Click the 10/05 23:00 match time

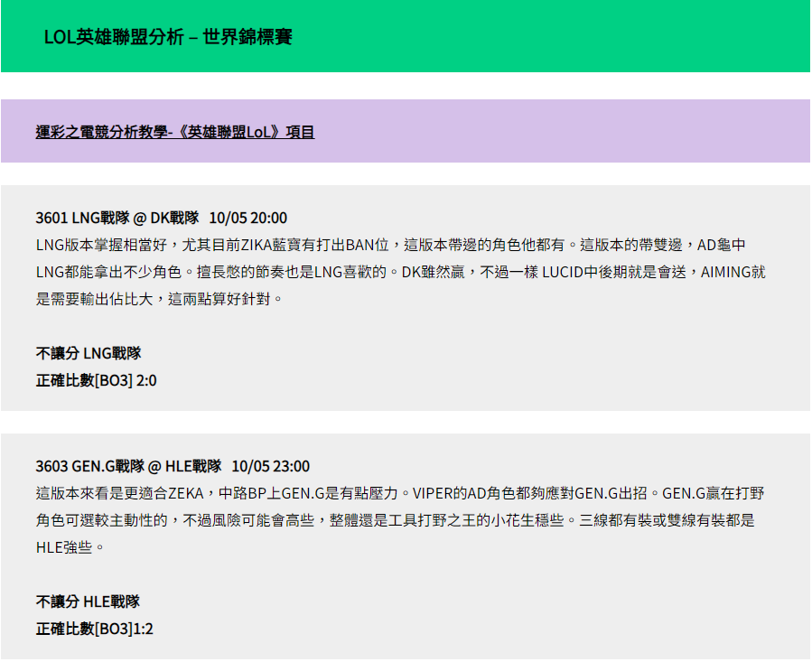(x=271, y=466)
